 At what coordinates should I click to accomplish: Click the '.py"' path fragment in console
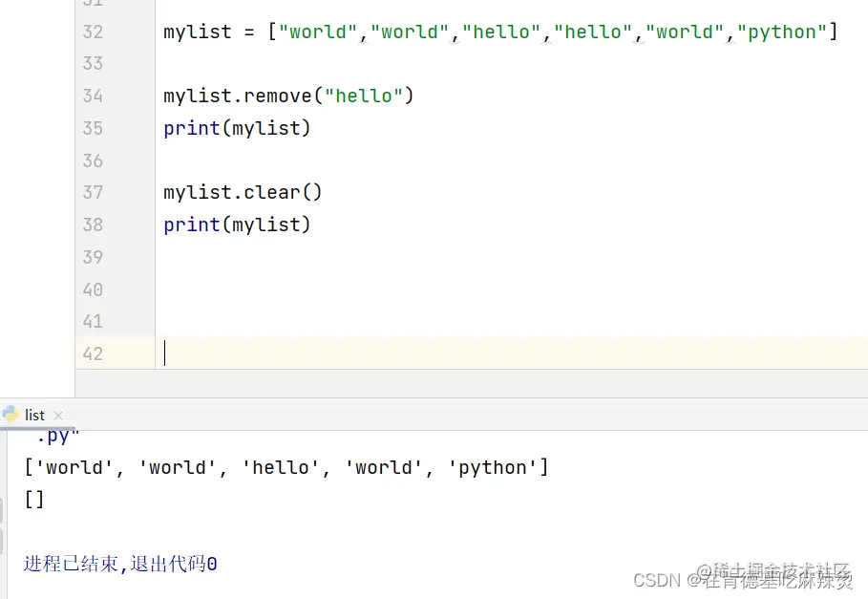coord(57,437)
